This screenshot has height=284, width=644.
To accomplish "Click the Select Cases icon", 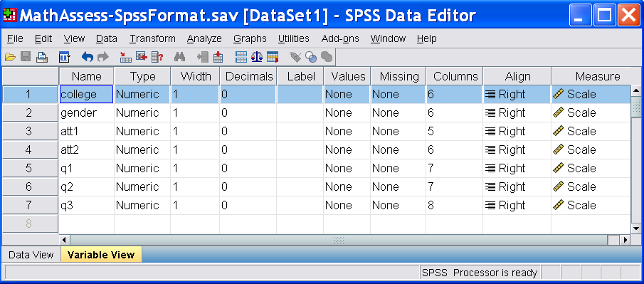I will click(273, 57).
